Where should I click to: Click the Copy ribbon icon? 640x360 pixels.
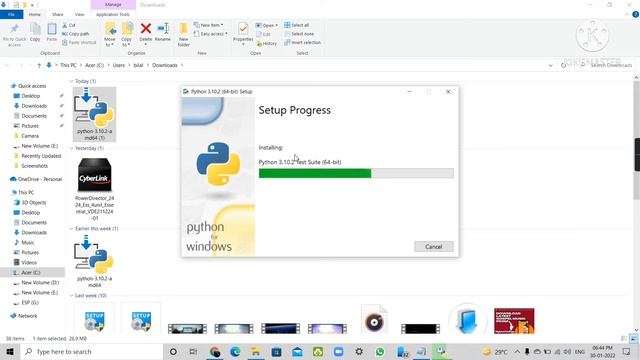tap(35, 33)
